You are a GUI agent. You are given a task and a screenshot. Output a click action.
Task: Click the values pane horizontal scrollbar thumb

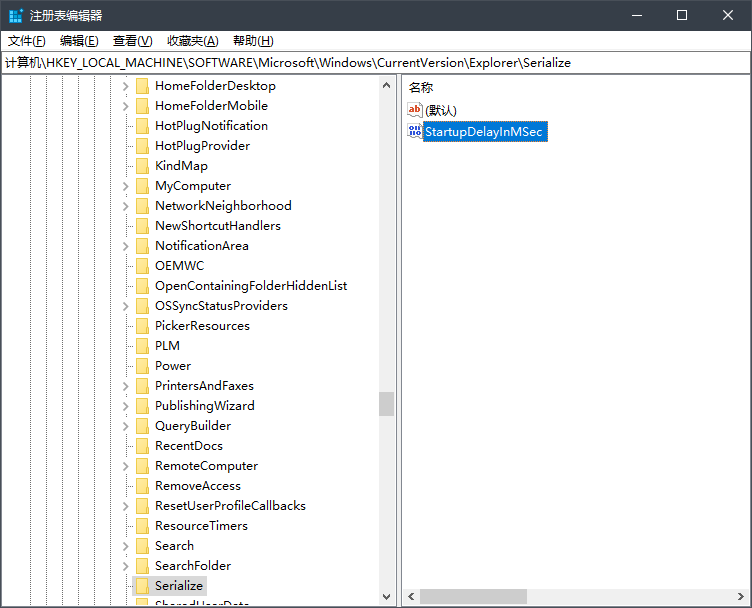point(473,596)
